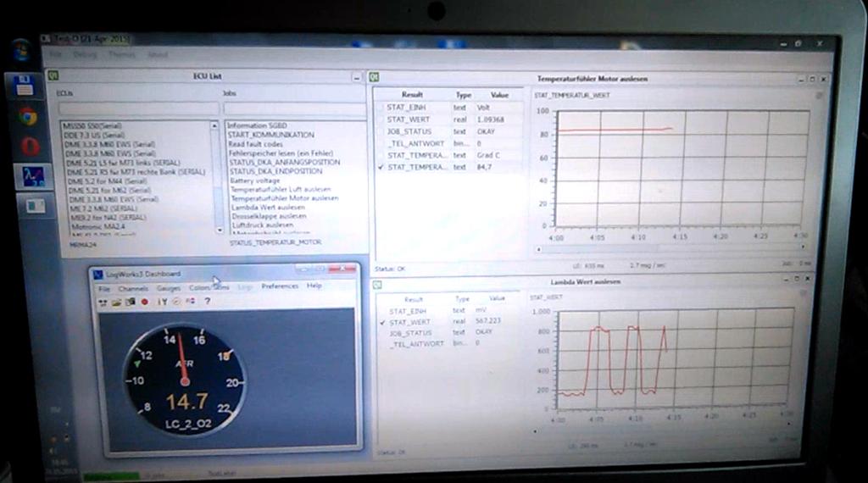Click the temperature graph horizontal scrollbar

(670, 248)
